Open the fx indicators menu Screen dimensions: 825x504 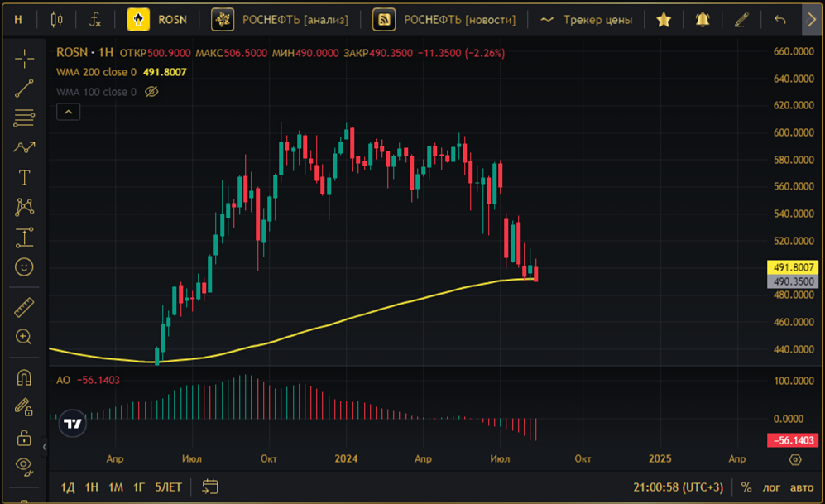[94, 20]
